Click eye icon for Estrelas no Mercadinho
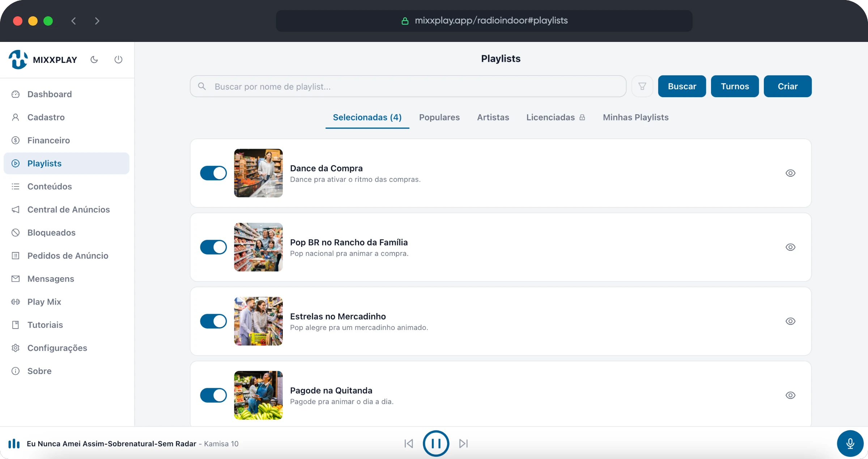 pos(791,321)
